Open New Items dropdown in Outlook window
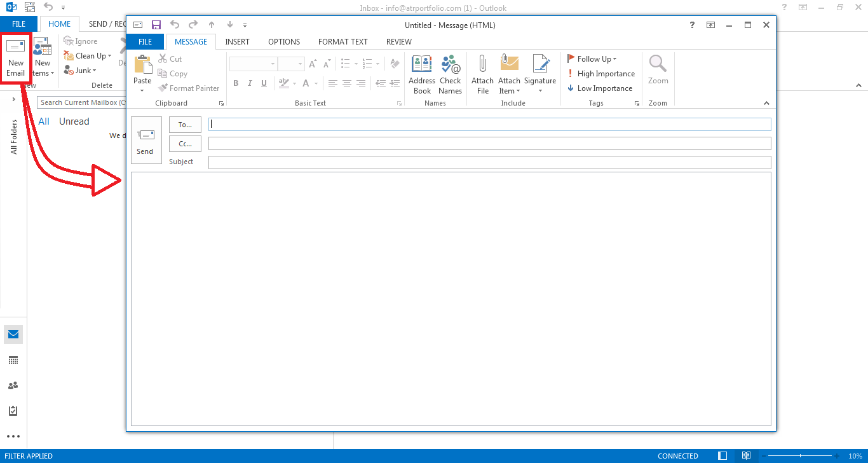The image size is (868, 463). coord(43,57)
